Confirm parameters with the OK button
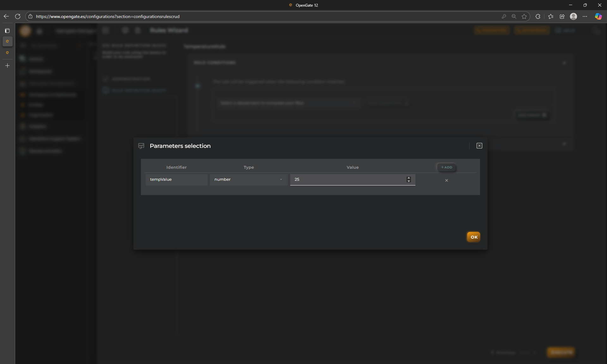 point(474,237)
